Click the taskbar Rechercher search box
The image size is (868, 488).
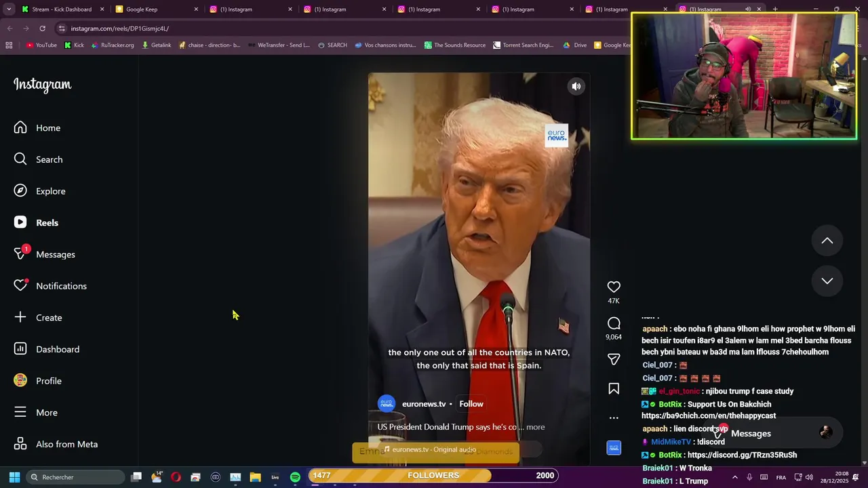click(76, 477)
